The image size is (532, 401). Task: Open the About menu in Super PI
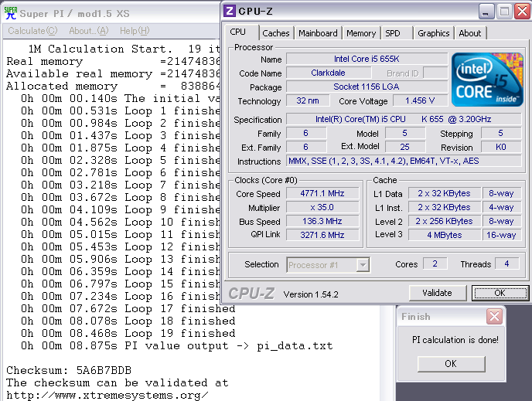coord(89,31)
